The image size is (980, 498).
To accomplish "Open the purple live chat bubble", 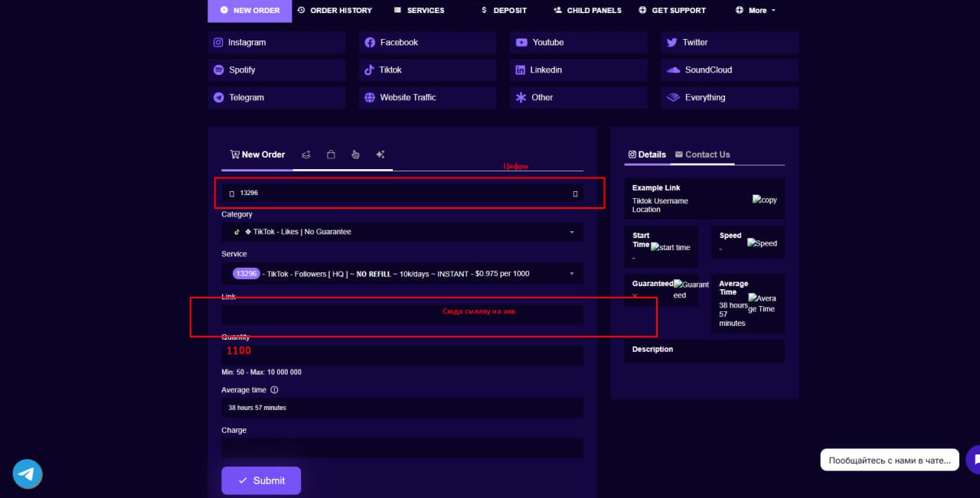I will 973,460.
